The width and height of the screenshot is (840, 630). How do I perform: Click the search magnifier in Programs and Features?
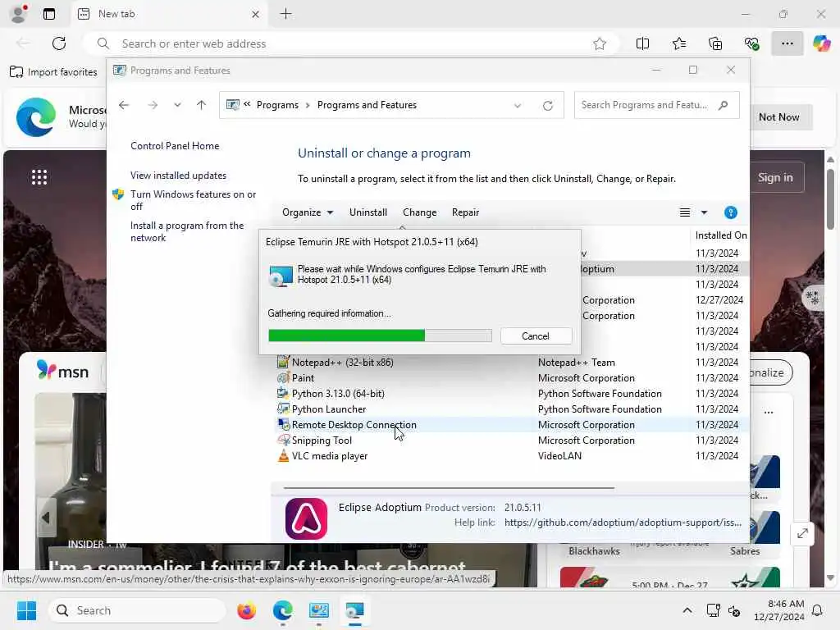(724, 105)
